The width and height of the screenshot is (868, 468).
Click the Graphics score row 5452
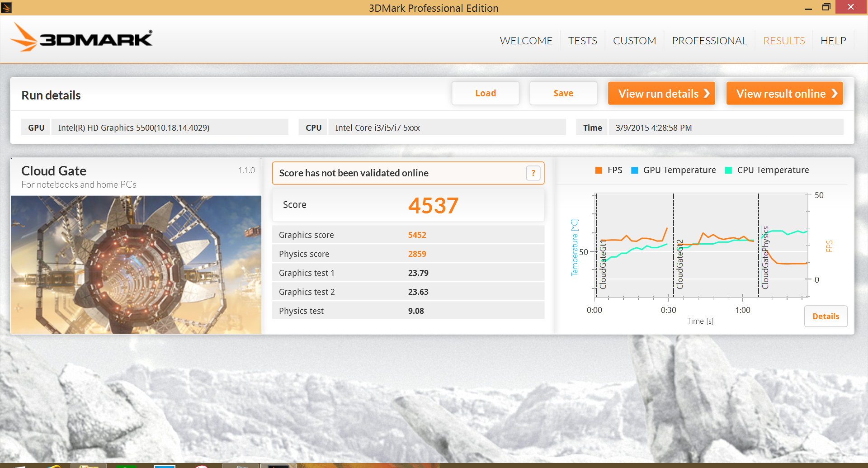pos(408,235)
